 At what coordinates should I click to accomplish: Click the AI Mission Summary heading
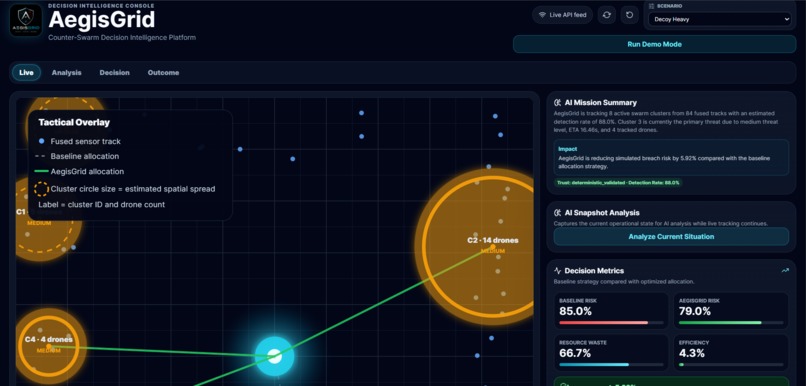(x=600, y=102)
